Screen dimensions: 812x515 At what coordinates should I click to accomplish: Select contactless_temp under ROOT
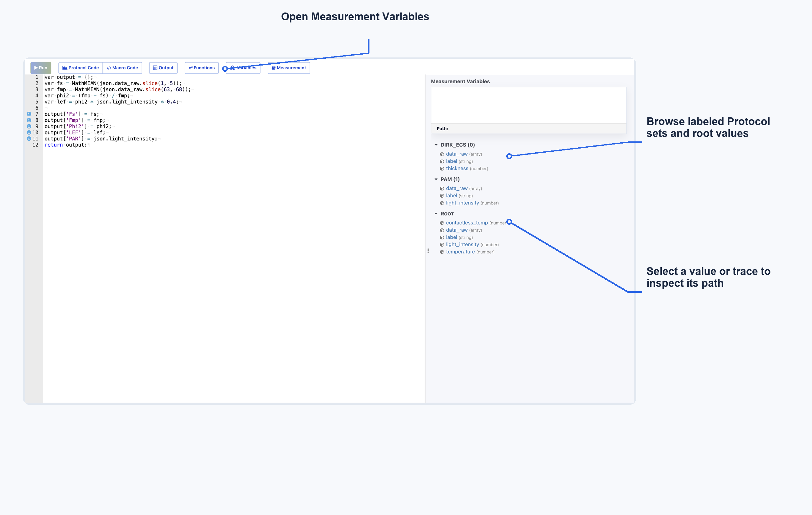[x=467, y=223]
